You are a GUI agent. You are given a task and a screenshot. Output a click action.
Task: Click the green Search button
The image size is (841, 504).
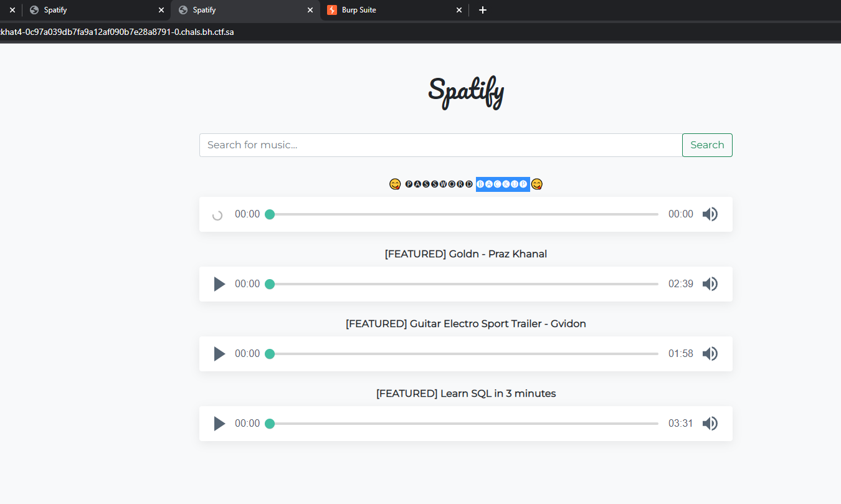[707, 145]
